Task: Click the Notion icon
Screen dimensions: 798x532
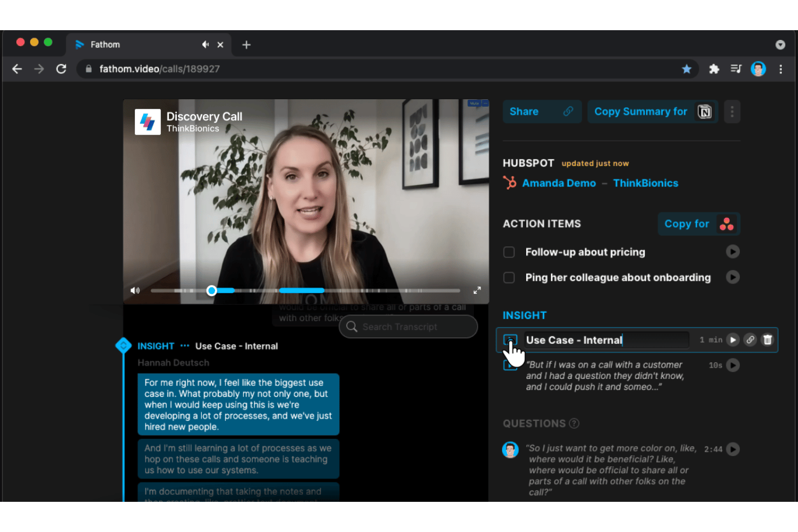Action: tap(705, 112)
